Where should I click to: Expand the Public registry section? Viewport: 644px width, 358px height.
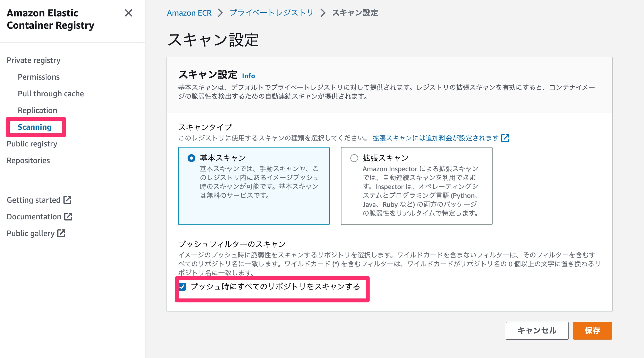tap(32, 144)
